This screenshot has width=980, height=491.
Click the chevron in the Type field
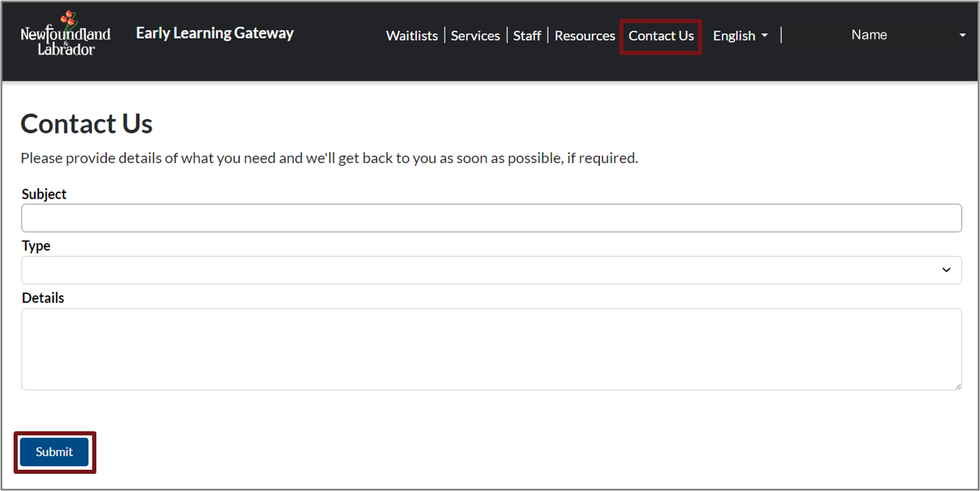[946, 270]
